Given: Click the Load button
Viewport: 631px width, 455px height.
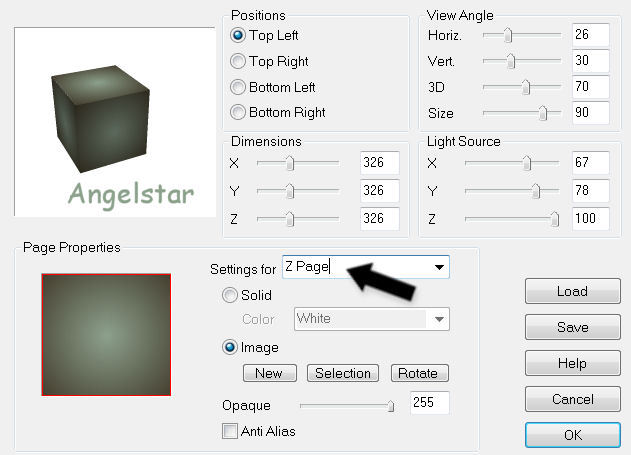Looking at the screenshot, I should (x=571, y=292).
